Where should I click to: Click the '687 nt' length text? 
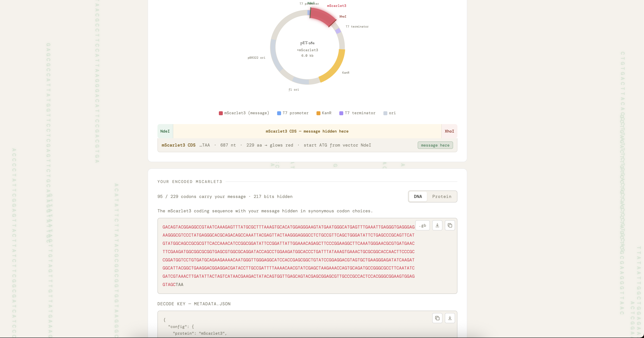click(x=228, y=145)
